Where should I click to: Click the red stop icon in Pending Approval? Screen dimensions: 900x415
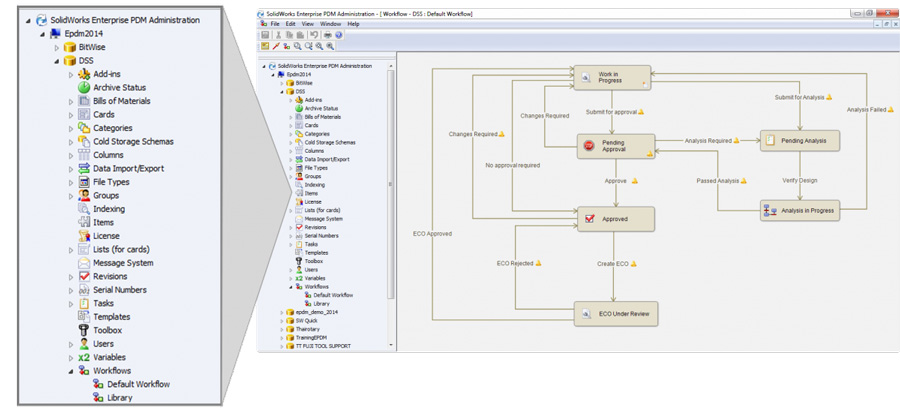588,146
